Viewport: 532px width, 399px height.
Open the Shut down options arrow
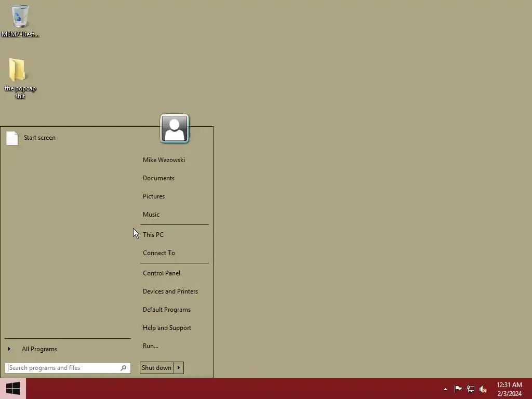pyautogui.click(x=179, y=368)
